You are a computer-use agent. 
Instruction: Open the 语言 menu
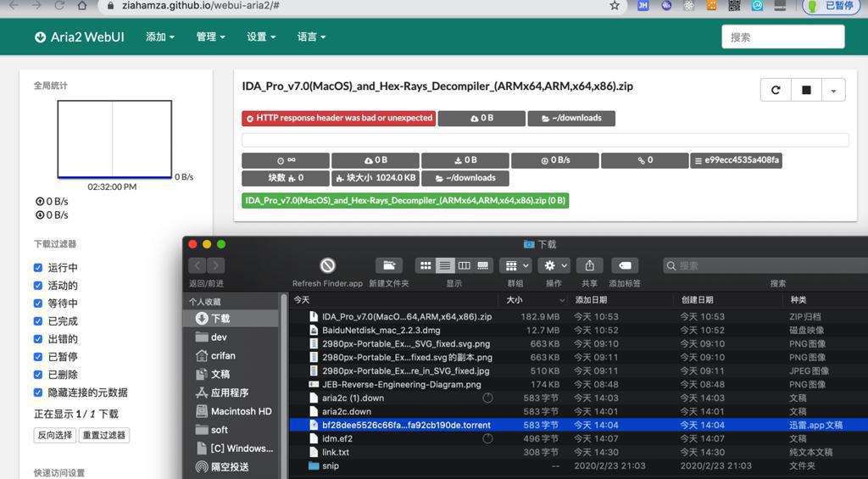[311, 37]
